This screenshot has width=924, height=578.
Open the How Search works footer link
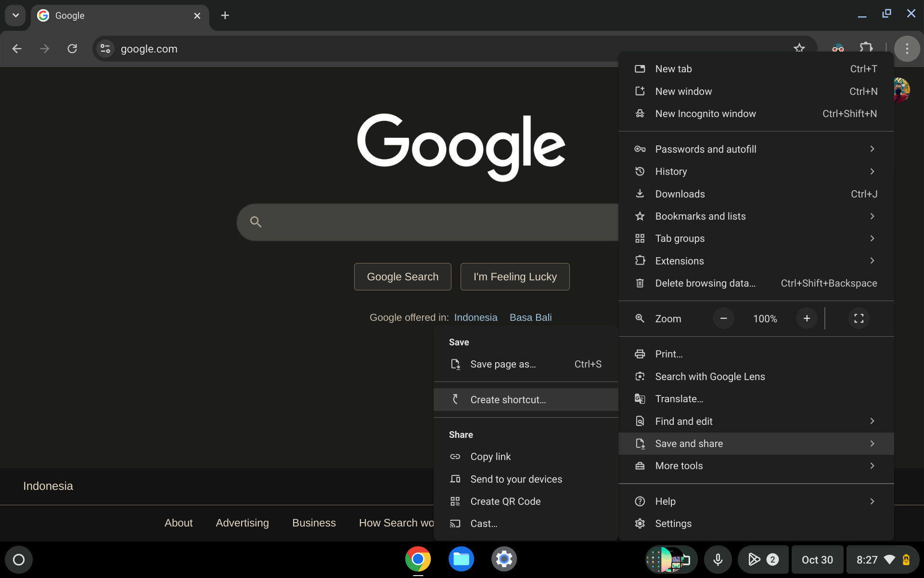[x=396, y=523]
